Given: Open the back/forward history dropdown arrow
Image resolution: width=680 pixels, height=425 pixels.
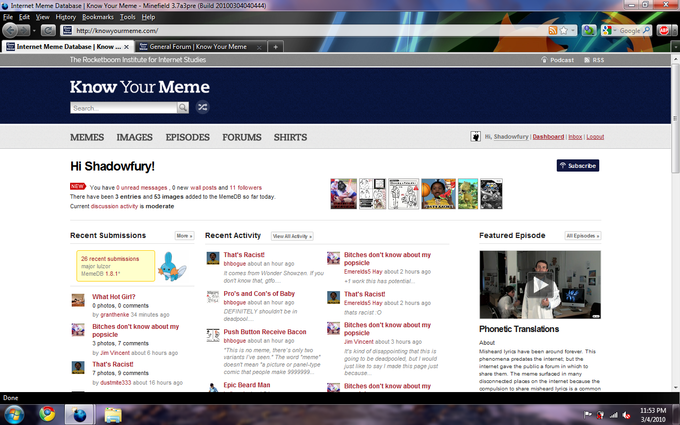Looking at the screenshot, I should 34,31.
